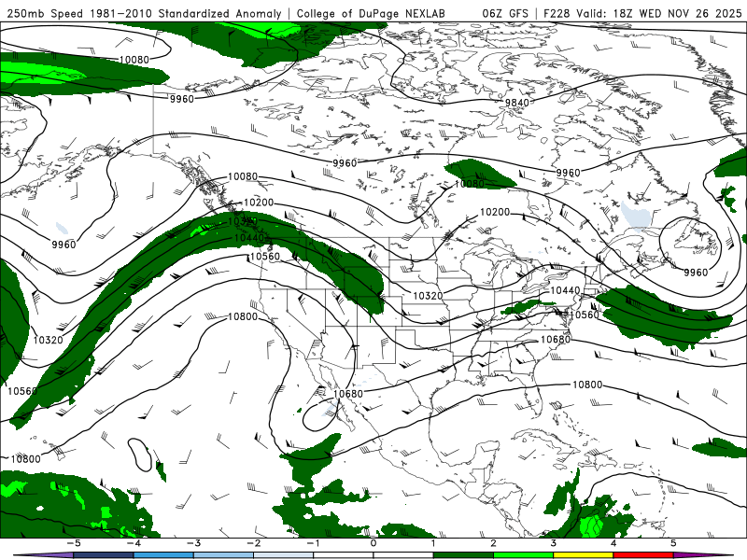Select the bright green 2-to-3 colorbar segment
This screenshot has width=747, height=560.
[x=524, y=555]
